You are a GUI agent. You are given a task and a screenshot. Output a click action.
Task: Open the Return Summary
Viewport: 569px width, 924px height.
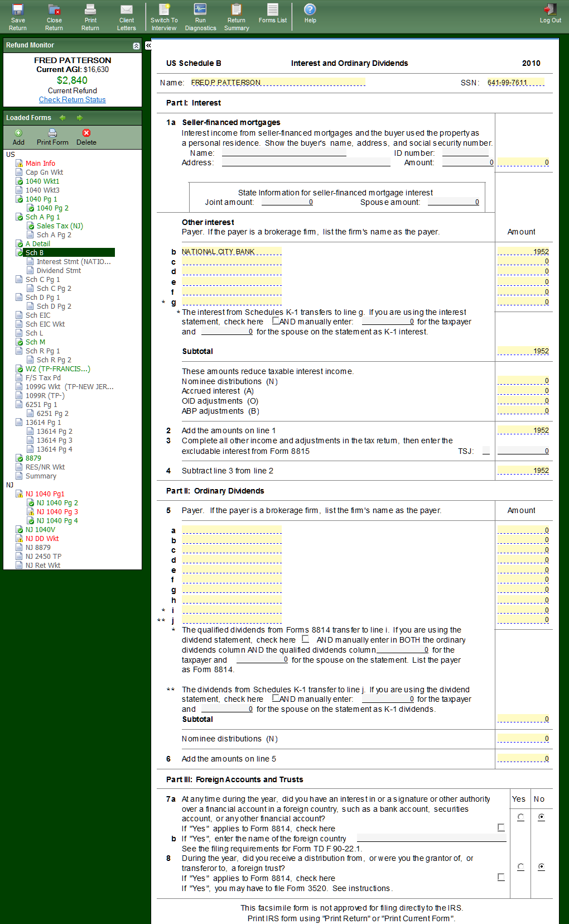tap(237, 17)
